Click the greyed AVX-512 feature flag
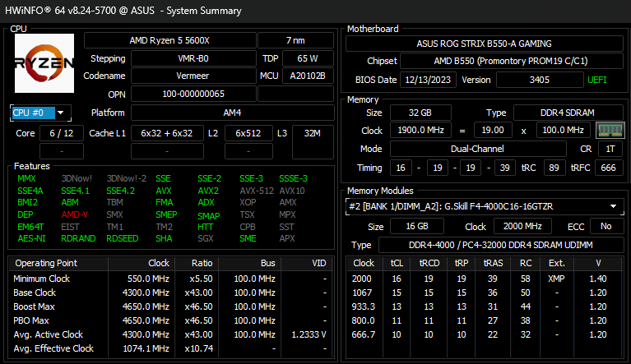 (257, 191)
